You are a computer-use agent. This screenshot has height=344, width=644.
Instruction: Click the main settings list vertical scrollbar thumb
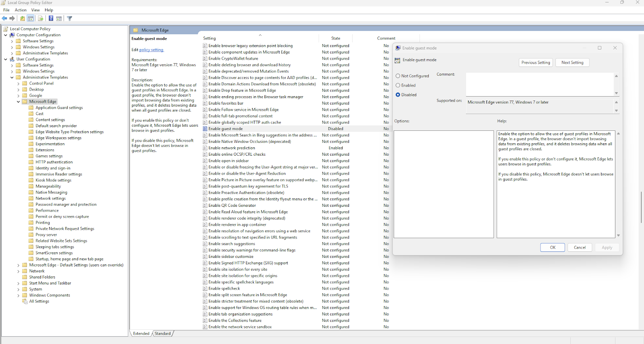click(x=641, y=207)
